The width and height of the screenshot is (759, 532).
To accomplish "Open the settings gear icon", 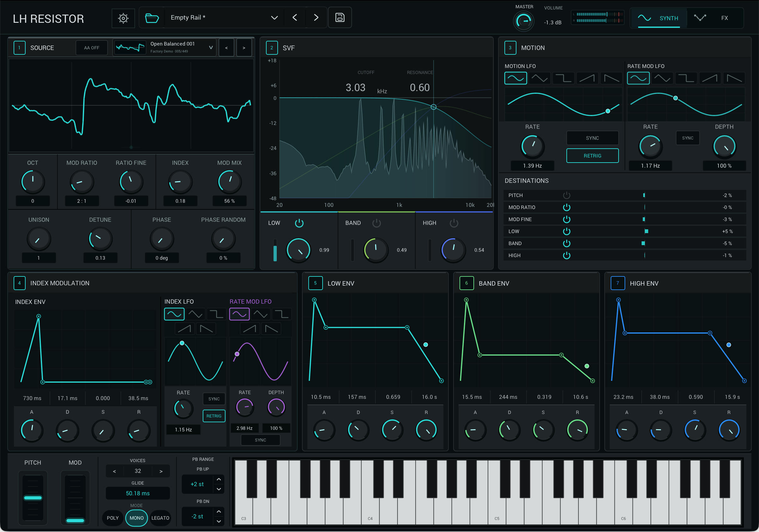I will click(123, 18).
